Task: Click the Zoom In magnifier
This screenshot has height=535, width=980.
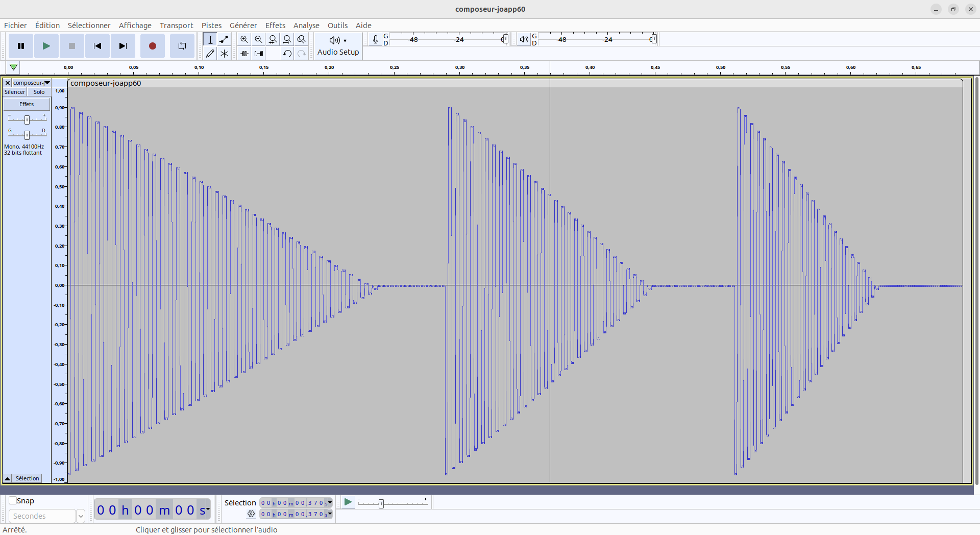Action: tap(244, 39)
